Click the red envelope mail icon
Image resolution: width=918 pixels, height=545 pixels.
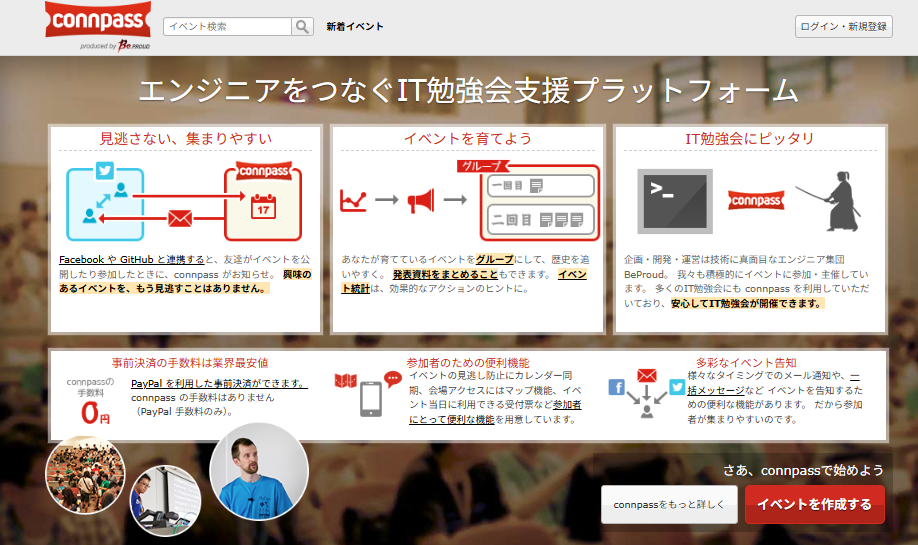[179, 217]
